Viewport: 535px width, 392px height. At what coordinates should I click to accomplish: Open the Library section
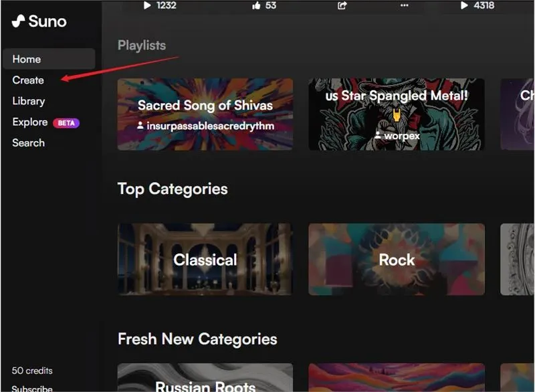pos(29,101)
